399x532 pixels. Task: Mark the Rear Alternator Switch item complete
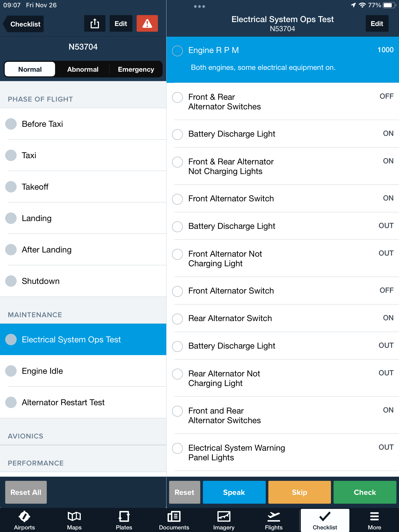(x=177, y=319)
